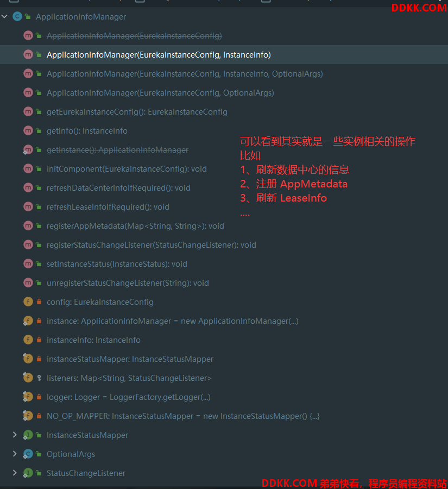This screenshot has height=489, width=448.
Task: Click method icon of registerAppMetadata
Action: click(28, 226)
